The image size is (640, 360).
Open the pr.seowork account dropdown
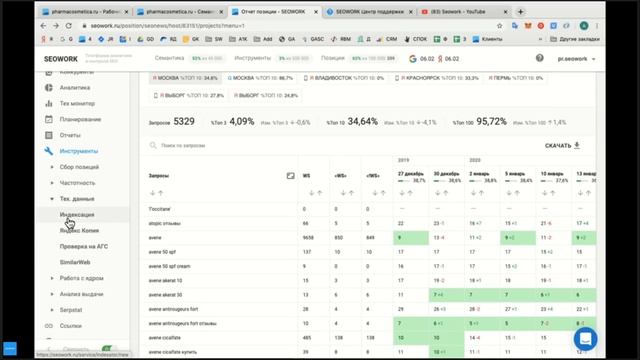(576, 59)
